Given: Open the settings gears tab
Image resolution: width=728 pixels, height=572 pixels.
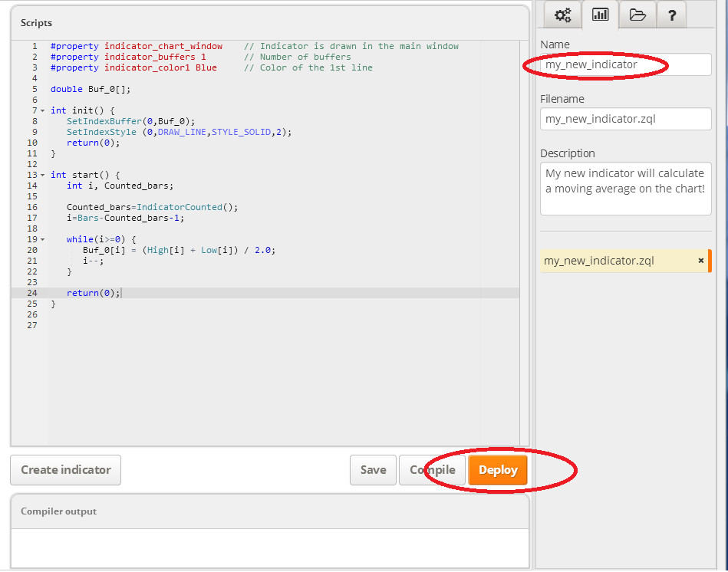Looking at the screenshot, I should 563,15.
